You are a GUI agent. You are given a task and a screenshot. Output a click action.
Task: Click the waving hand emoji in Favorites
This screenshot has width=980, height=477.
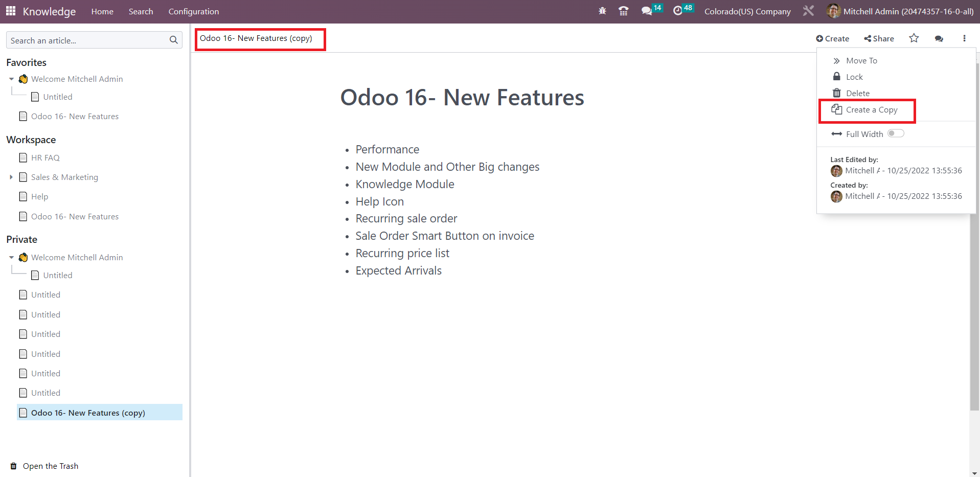tap(24, 79)
